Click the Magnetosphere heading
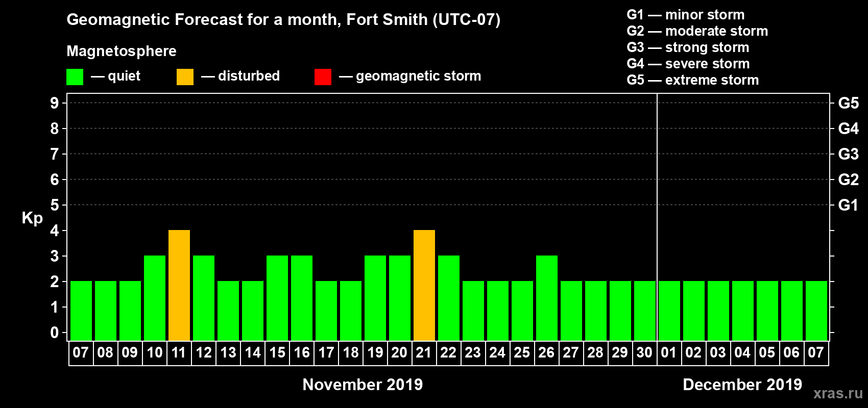The image size is (868, 408). coord(122,52)
